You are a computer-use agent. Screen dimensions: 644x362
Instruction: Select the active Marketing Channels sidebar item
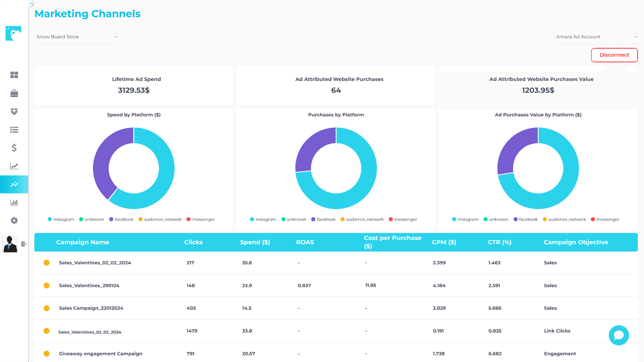pyautogui.click(x=14, y=184)
